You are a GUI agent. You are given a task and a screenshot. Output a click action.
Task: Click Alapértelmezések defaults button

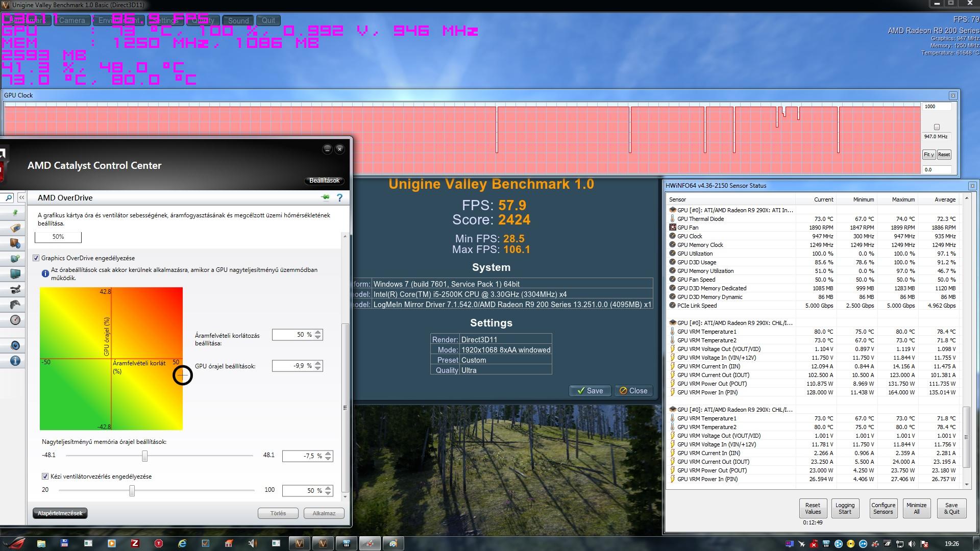(x=60, y=513)
